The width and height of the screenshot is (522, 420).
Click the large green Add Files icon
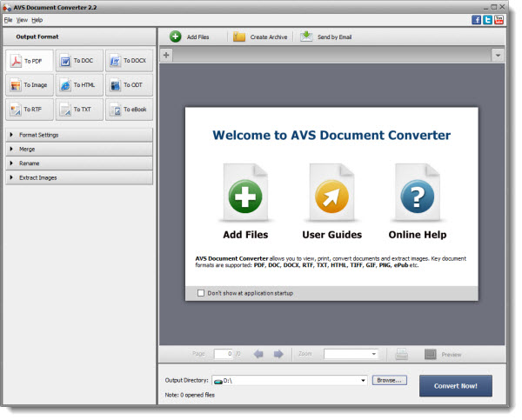coord(245,194)
